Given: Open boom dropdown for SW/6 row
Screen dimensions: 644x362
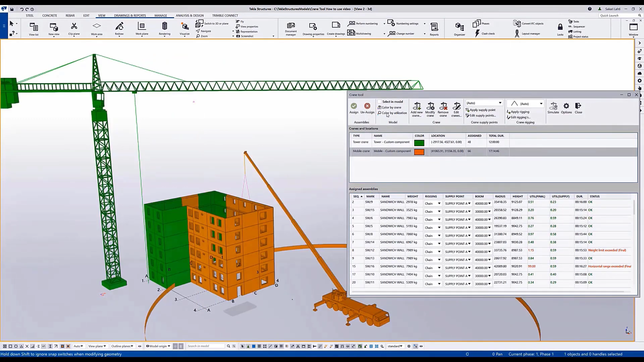Looking at the screenshot, I should click(x=483, y=220).
